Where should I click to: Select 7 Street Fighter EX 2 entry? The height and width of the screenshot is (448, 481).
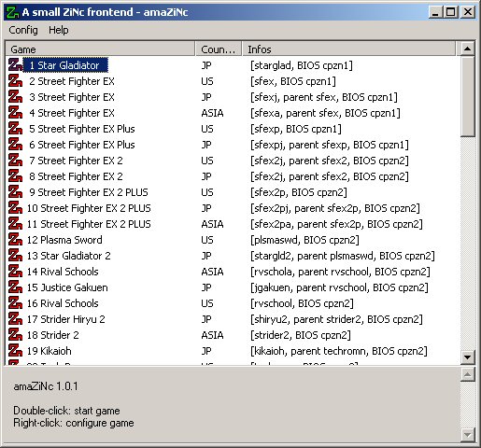[76, 161]
